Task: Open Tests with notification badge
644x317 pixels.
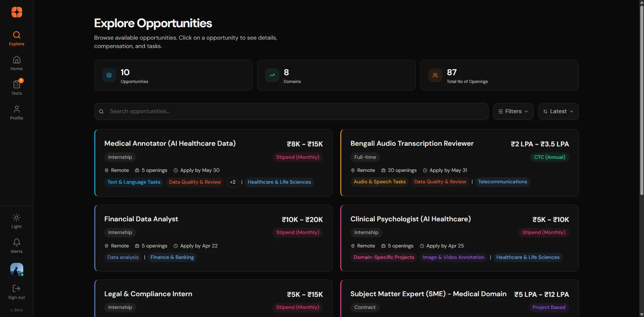Action: (x=16, y=88)
